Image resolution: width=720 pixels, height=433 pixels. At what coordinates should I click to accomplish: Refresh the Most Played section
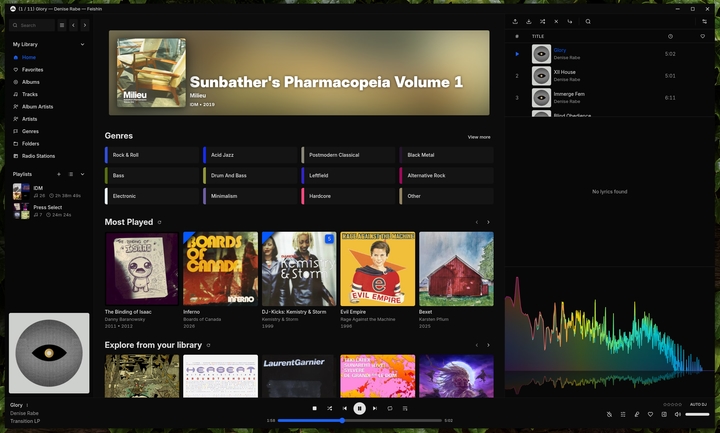click(x=160, y=222)
